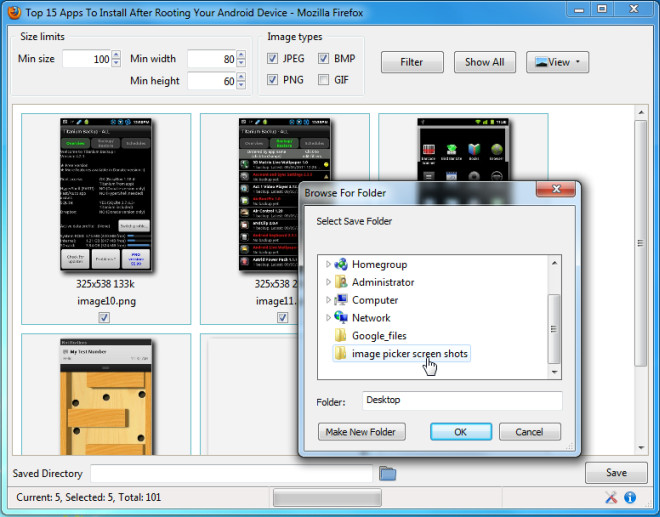Select the Homegroup icon in the folder tree
Screen dimensions: 660x517
[341, 264]
